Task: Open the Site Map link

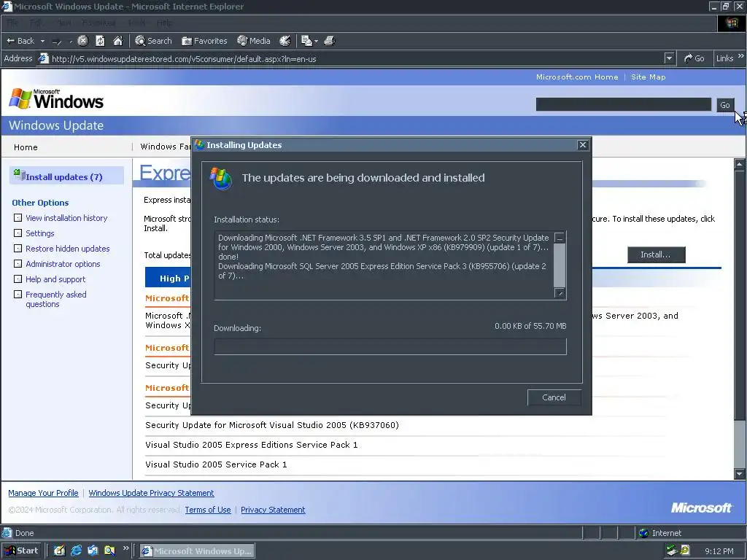Action: pos(648,77)
